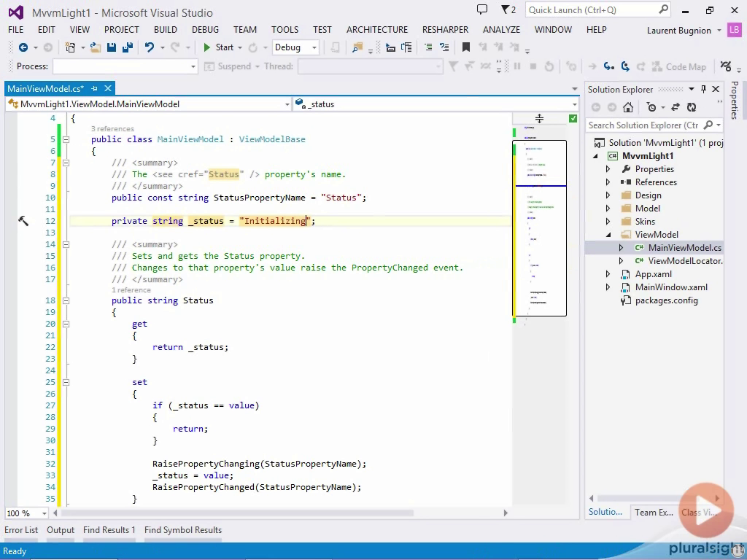
Task: Open the Output tab
Action: (61, 530)
